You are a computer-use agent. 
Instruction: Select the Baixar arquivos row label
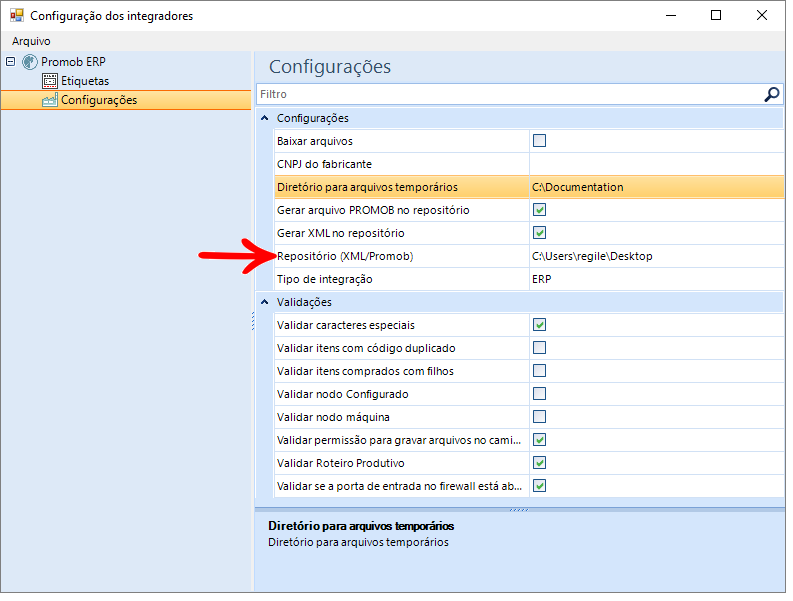click(x=315, y=141)
